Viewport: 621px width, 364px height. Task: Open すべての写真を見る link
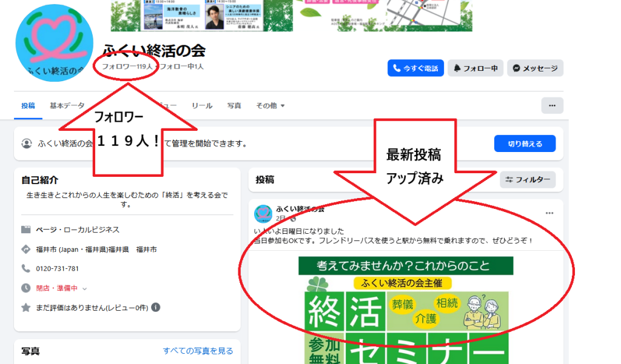coord(198,351)
